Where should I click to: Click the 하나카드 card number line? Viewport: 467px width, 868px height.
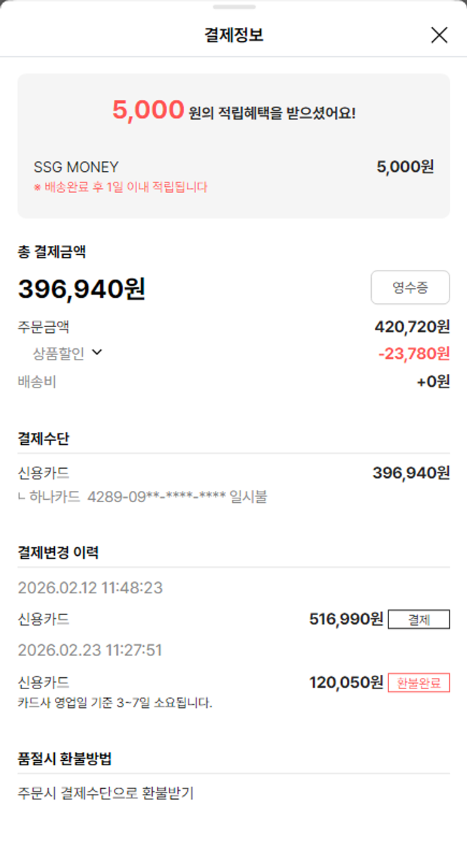coord(143,497)
